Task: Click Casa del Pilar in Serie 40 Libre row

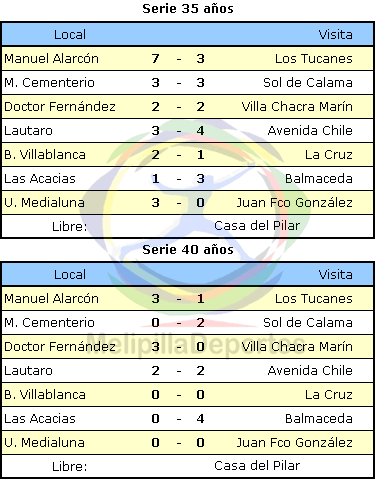Action: point(257,466)
